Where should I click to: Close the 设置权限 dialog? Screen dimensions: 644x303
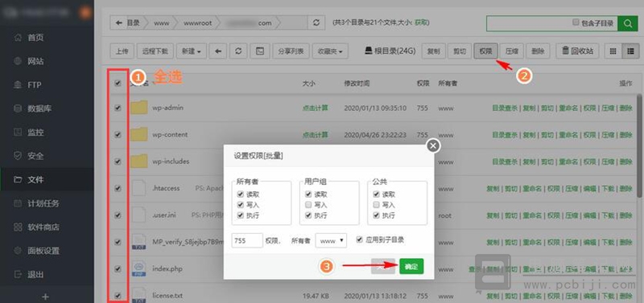coord(433,145)
